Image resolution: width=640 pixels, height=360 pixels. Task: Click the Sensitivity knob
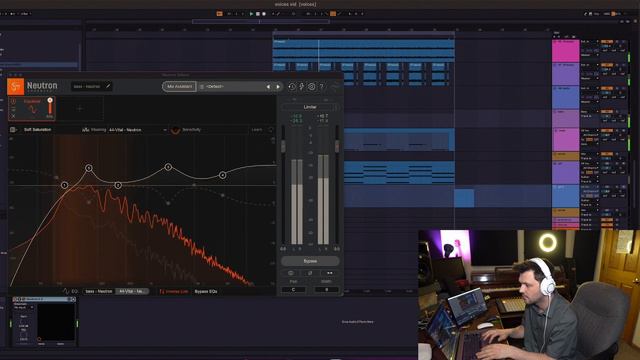pos(175,130)
